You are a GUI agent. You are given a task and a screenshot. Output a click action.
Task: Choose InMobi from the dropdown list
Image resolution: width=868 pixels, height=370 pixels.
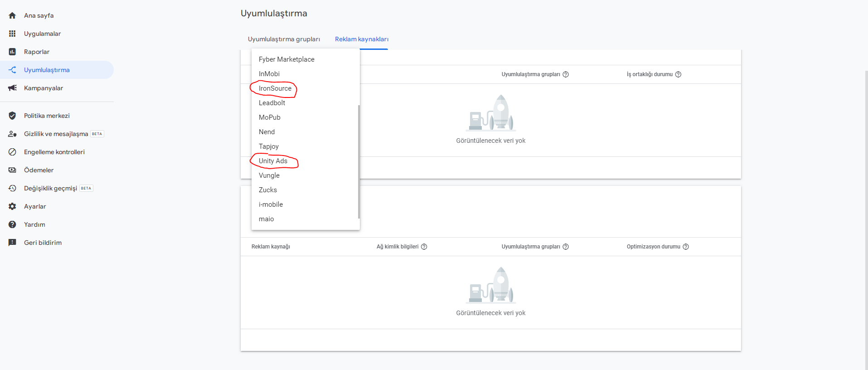(305, 74)
